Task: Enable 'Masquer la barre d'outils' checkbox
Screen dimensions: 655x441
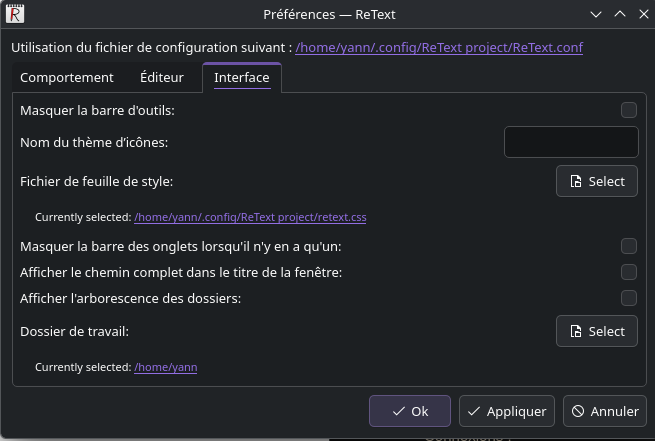Action: click(x=628, y=110)
